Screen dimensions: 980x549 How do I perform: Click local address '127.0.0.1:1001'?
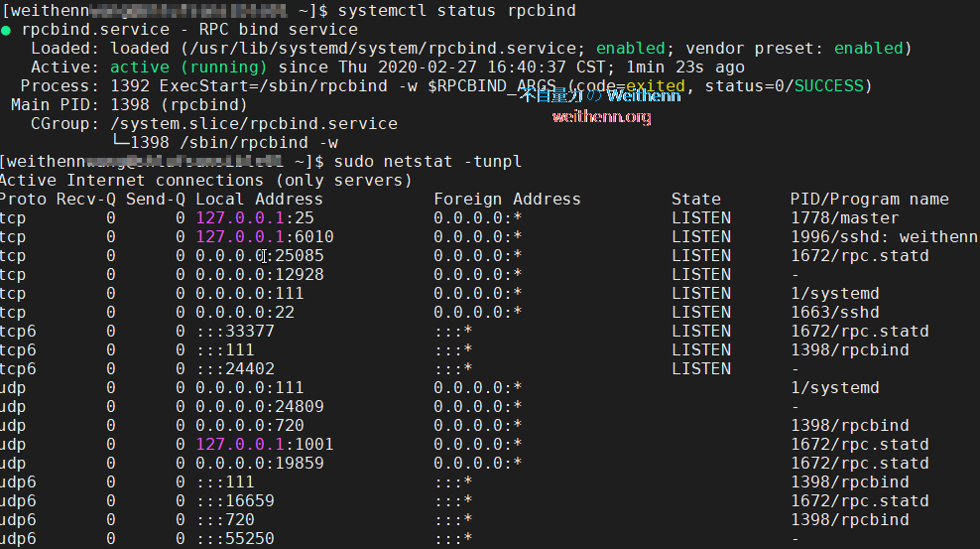click(x=265, y=444)
